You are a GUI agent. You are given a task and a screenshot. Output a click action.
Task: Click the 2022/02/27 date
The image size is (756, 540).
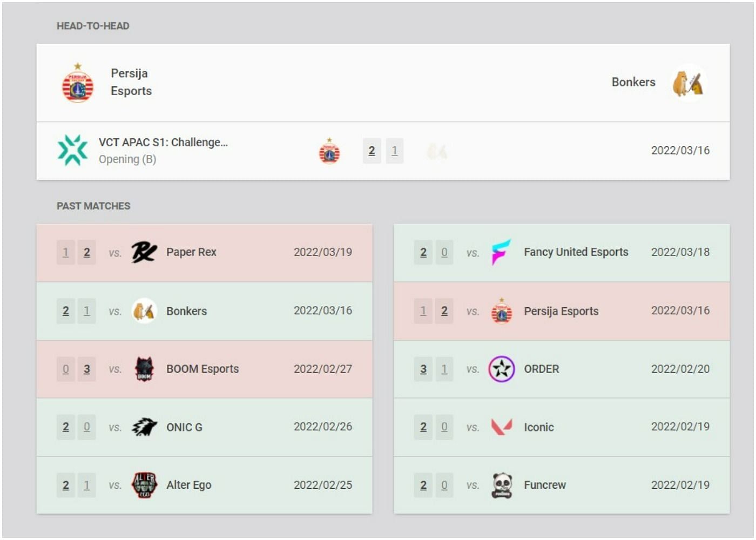pyautogui.click(x=323, y=369)
